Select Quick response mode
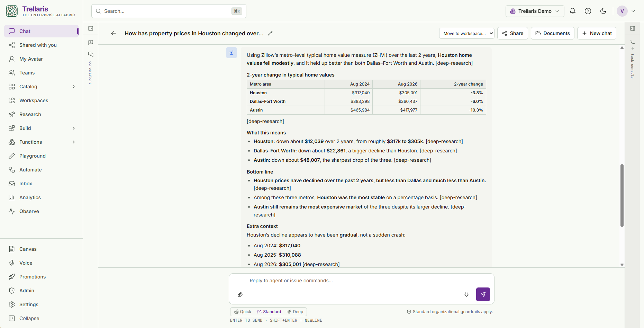644x328 pixels. 243,312
